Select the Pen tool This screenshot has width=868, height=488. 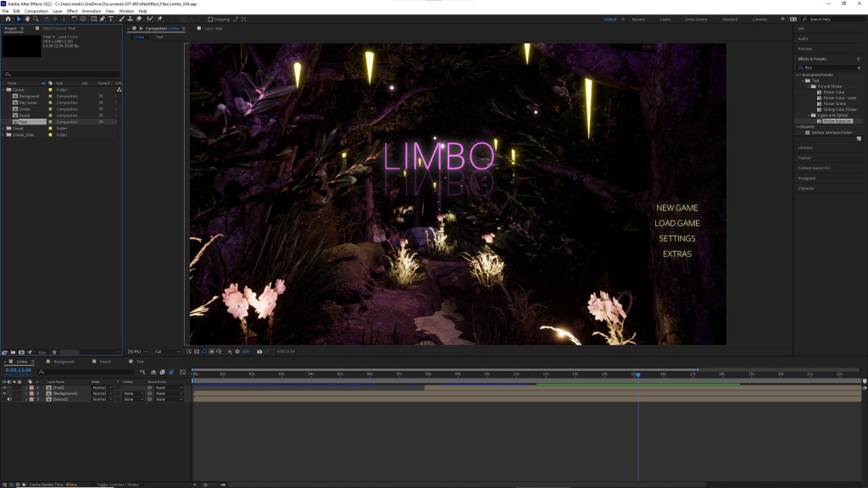click(102, 19)
